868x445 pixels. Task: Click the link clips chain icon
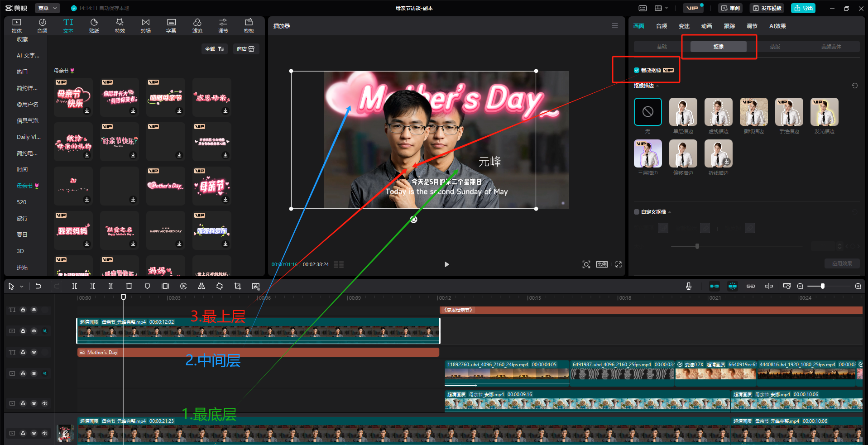751,286
